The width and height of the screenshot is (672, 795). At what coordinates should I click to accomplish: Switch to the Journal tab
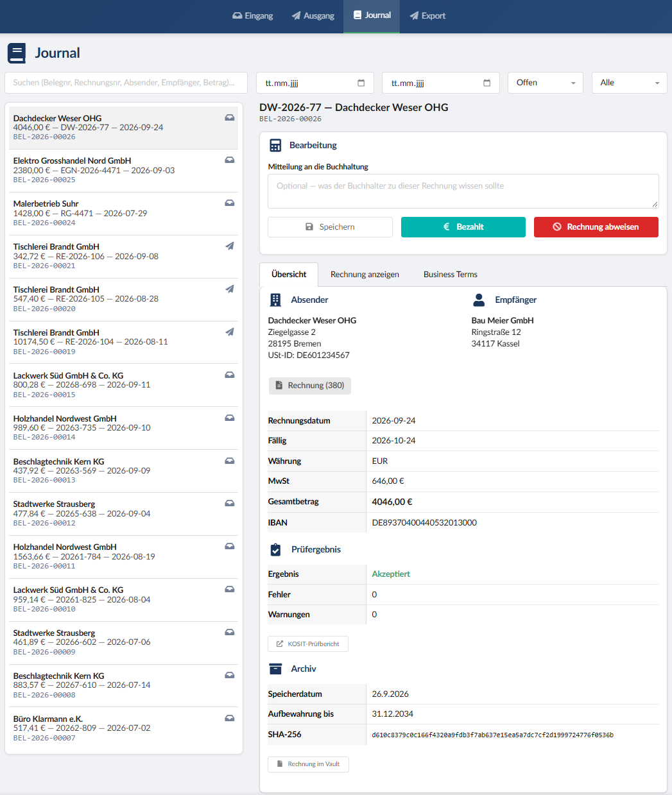(372, 16)
